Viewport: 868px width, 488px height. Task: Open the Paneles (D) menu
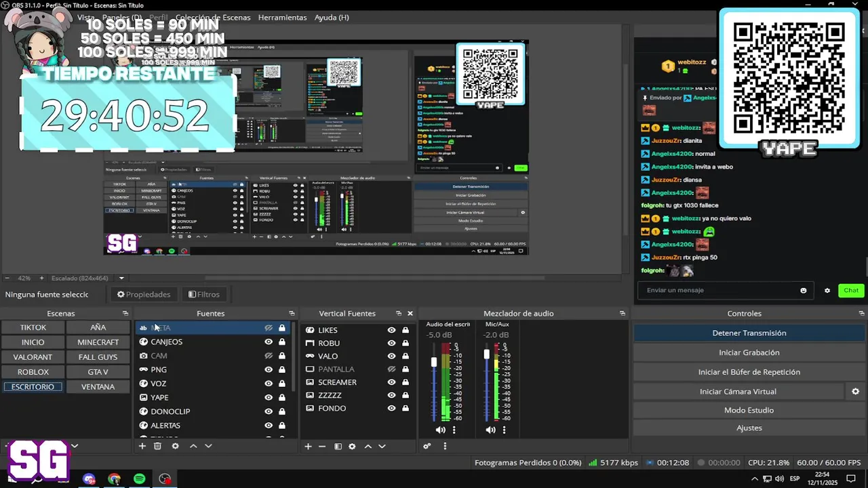[x=122, y=18]
